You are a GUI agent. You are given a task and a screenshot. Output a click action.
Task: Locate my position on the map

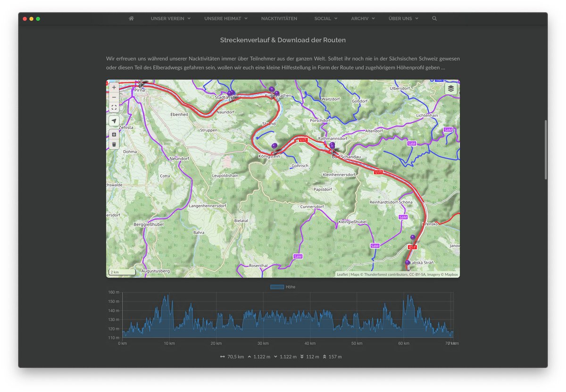pos(114,121)
